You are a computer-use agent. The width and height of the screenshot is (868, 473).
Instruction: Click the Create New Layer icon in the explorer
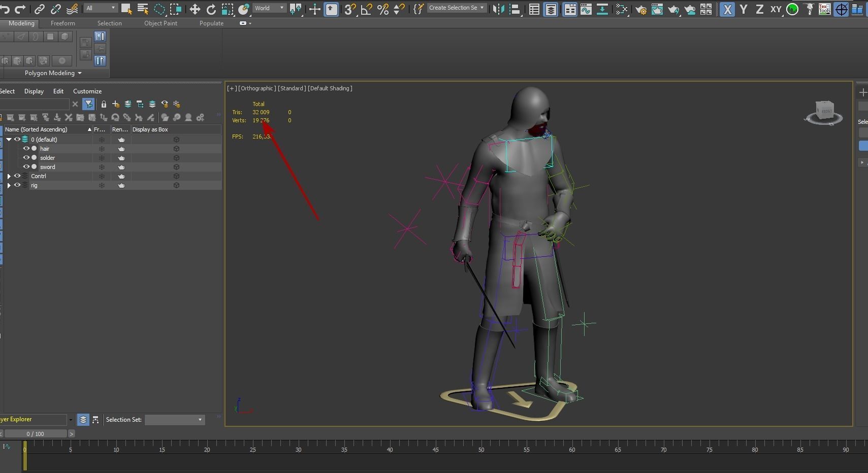click(x=116, y=104)
